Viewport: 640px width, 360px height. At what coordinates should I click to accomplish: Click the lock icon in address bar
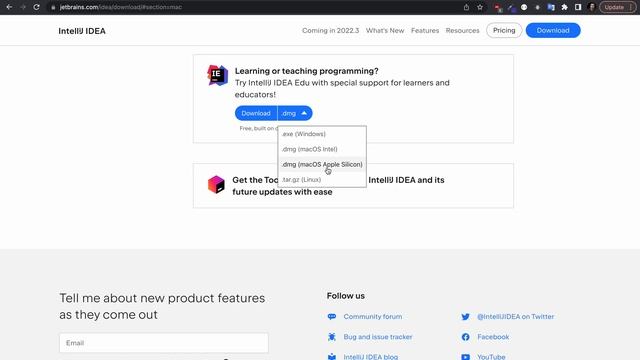pyautogui.click(x=53, y=7)
